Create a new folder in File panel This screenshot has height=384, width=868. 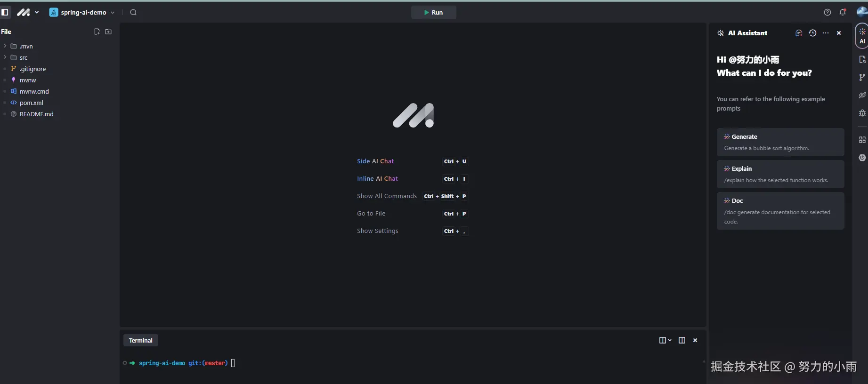click(x=108, y=32)
